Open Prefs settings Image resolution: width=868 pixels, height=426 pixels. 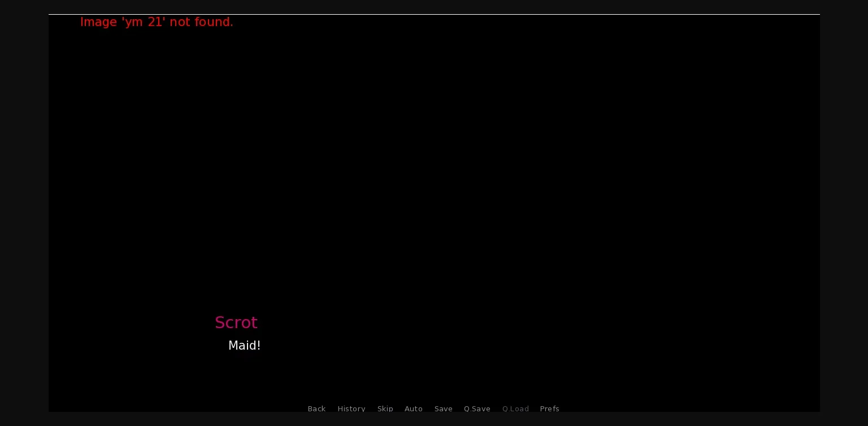point(549,408)
